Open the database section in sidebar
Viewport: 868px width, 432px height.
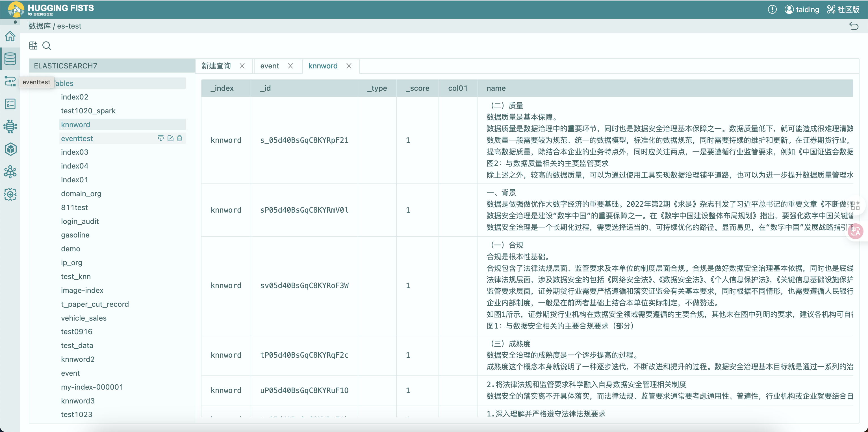pyautogui.click(x=10, y=59)
